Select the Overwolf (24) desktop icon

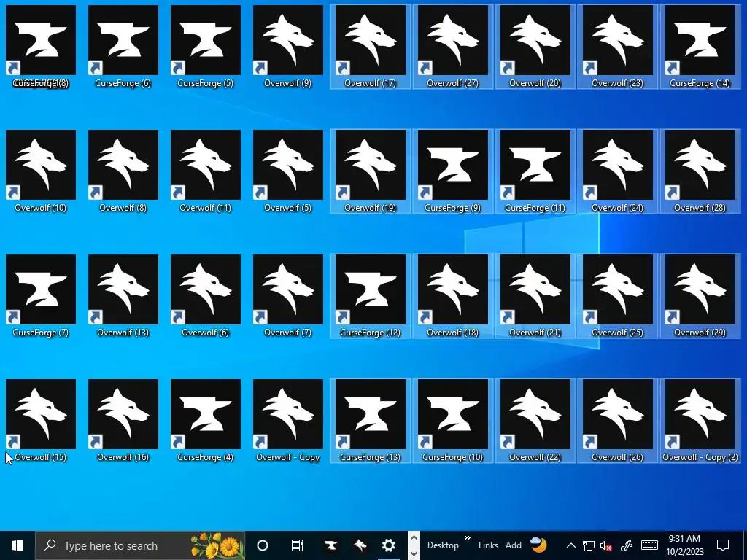[x=617, y=171]
